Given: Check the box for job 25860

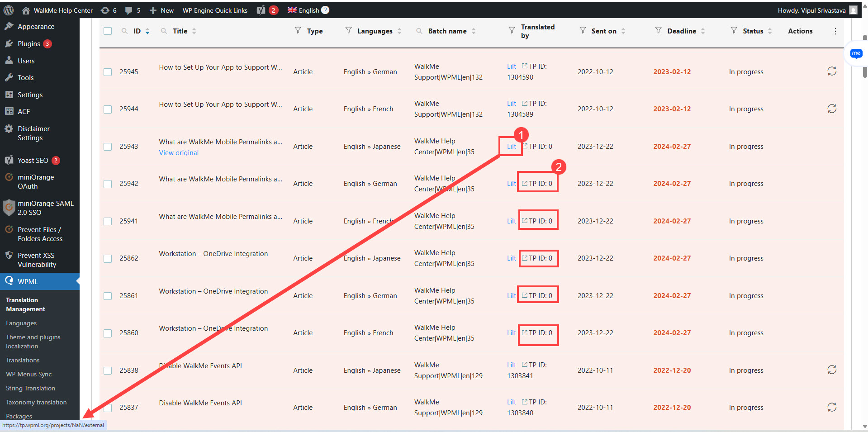Looking at the screenshot, I should (x=108, y=333).
